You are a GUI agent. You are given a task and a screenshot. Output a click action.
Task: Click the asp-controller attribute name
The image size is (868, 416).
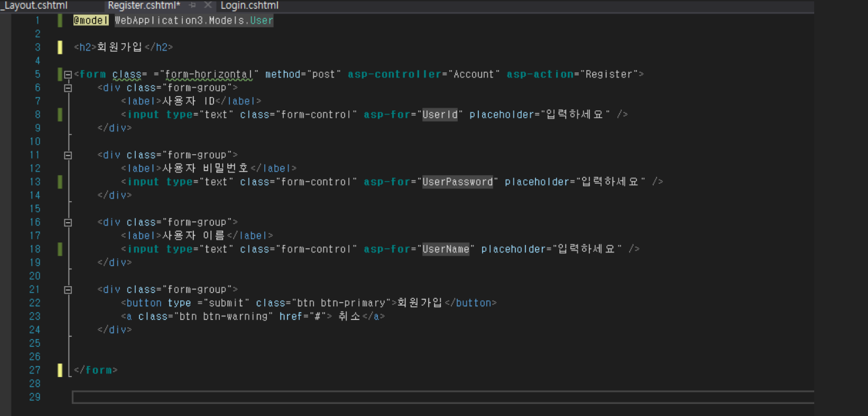pyautogui.click(x=395, y=74)
